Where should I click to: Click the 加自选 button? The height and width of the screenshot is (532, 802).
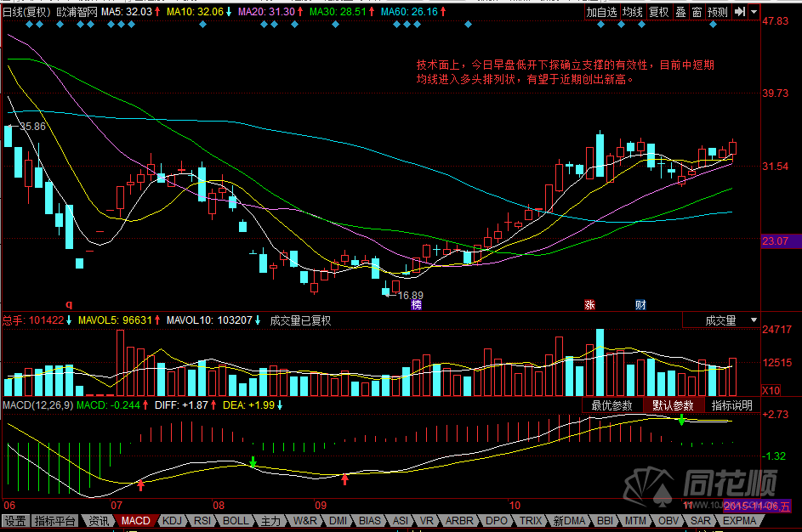pos(601,12)
